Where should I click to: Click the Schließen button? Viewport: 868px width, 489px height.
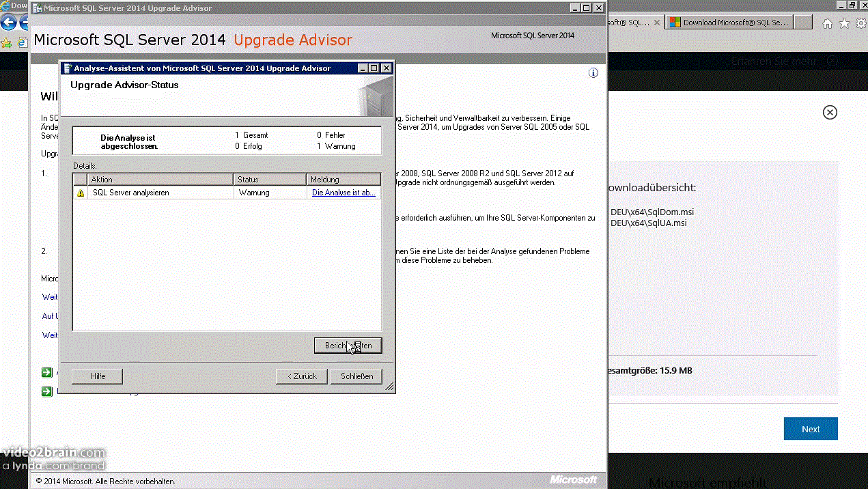point(356,376)
